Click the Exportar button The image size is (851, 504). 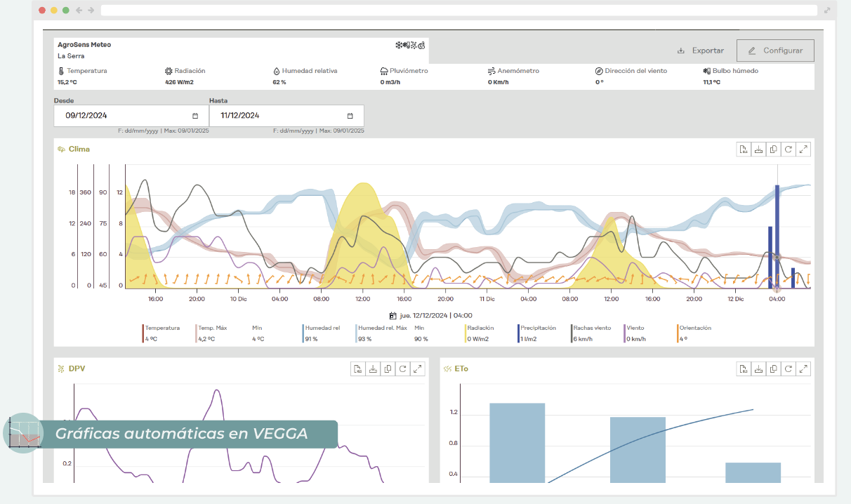(701, 51)
